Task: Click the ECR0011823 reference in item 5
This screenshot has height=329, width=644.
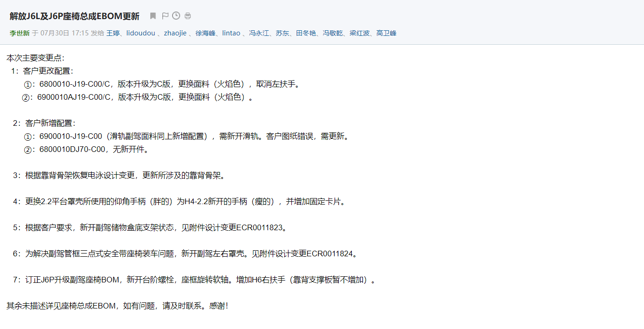Action: (x=259, y=228)
